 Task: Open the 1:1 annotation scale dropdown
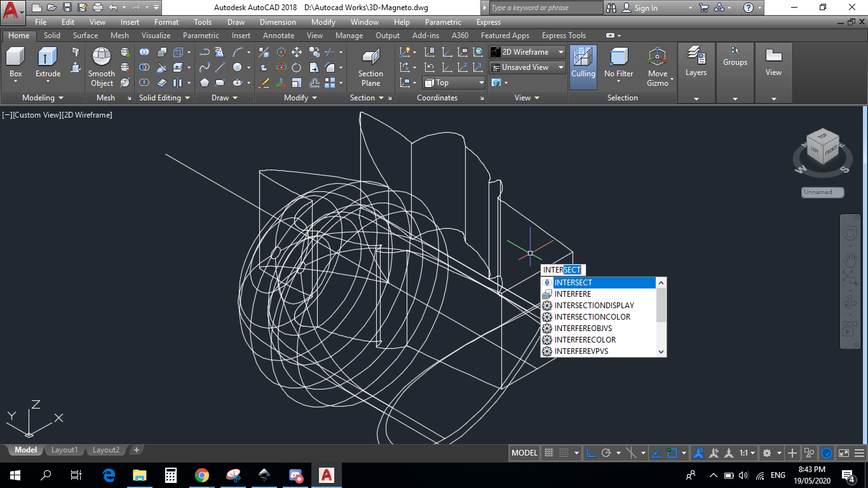tap(747, 453)
